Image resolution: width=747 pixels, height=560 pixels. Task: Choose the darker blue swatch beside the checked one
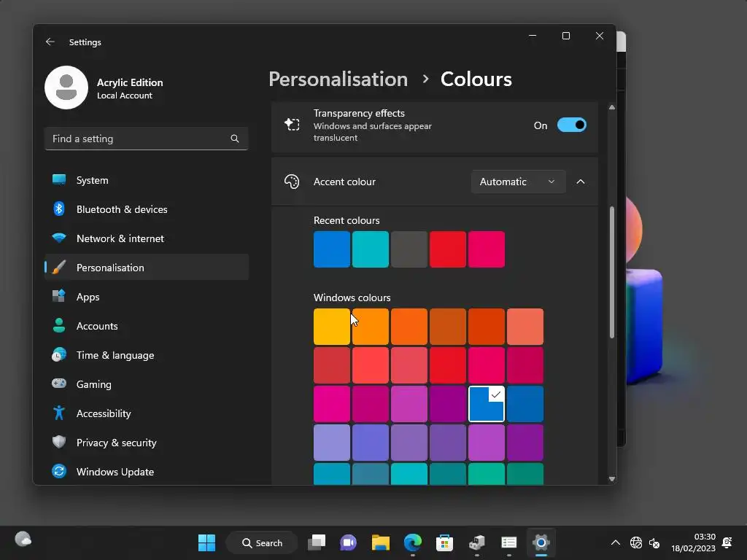525,404
